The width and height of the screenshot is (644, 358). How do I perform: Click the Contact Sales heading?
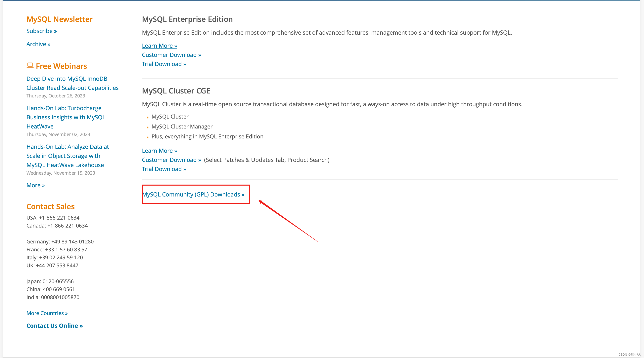[51, 206]
